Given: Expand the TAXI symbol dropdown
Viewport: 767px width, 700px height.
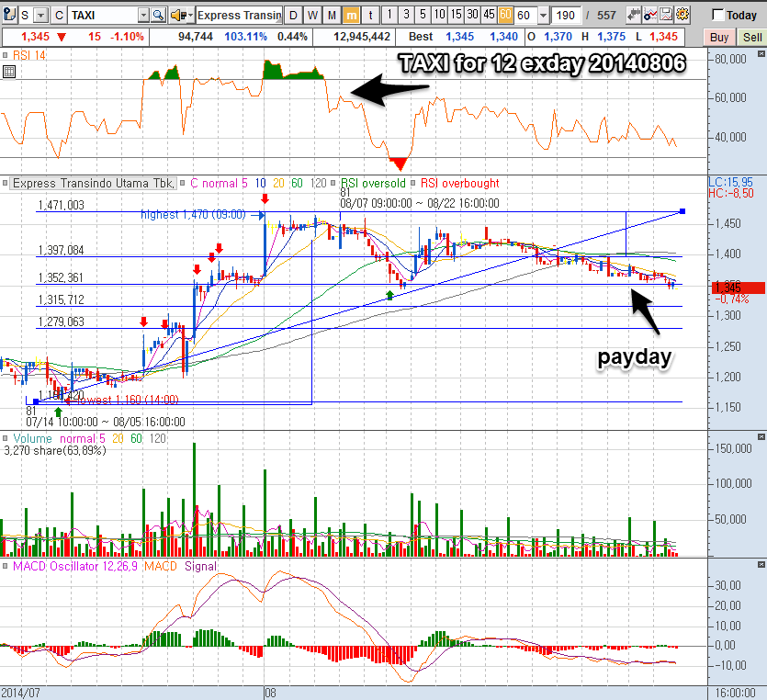Looking at the screenshot, I should click(x=142, y=16).
